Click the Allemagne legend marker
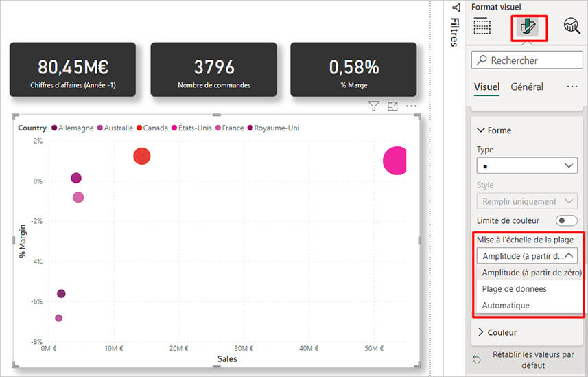This screenshot has height=377, width=588. tap(54, 128)
